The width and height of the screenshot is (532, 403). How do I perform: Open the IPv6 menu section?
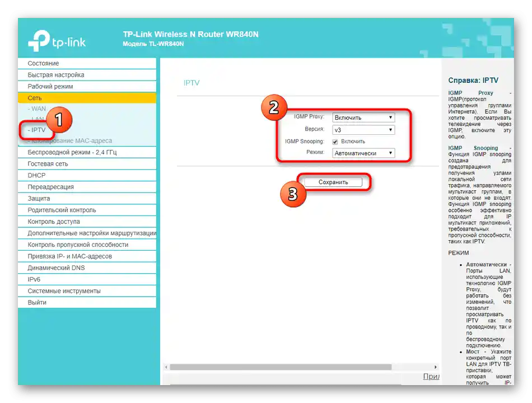tap(87, 279)
